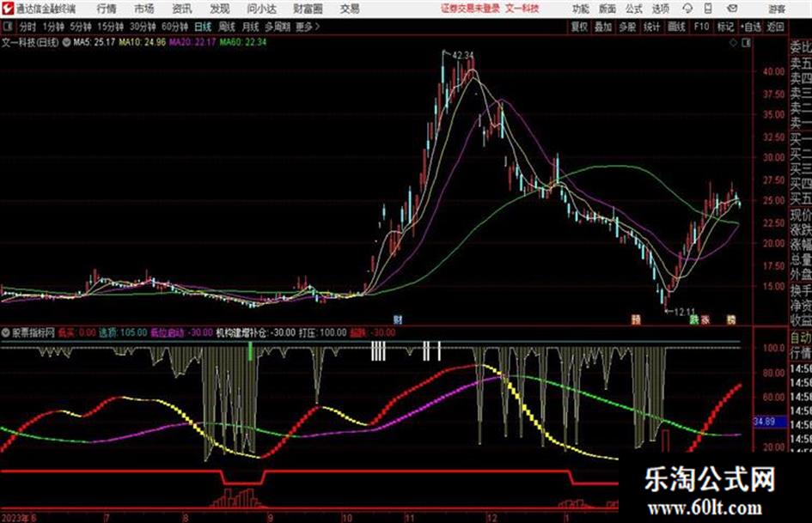The height and width of the screenshot is (523, 812).
Task: Switch to 30分钟 period
Action: (143, 27)
